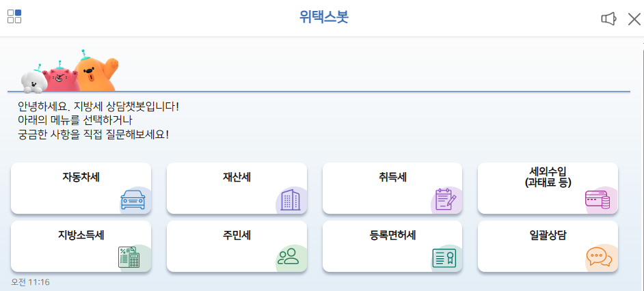
Task: Click the purple building icon
Action: 291,200
